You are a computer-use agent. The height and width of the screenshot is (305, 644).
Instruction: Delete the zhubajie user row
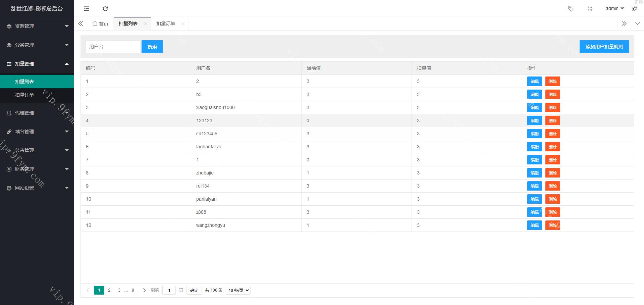[x=552, y=173]
